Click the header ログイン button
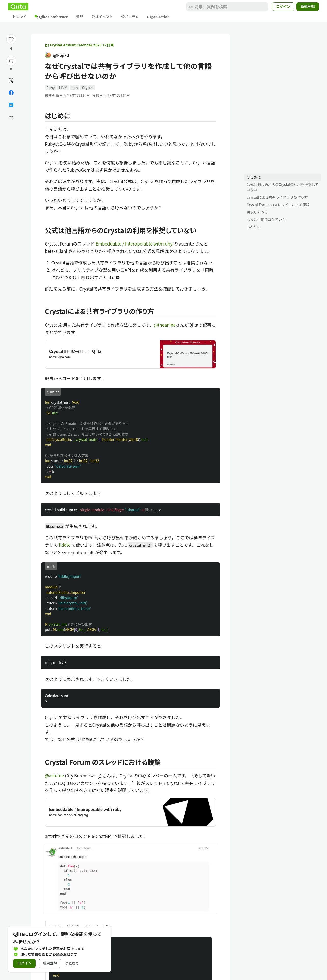Viewport: 327px width, 980px height. (x=283, y=6)
